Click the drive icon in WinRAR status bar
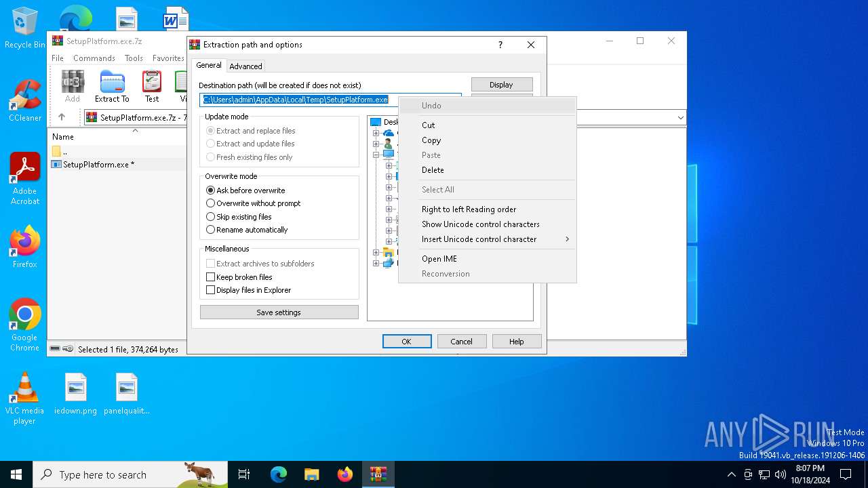Viewport: 868px width, 488px height. coord(55,349)
